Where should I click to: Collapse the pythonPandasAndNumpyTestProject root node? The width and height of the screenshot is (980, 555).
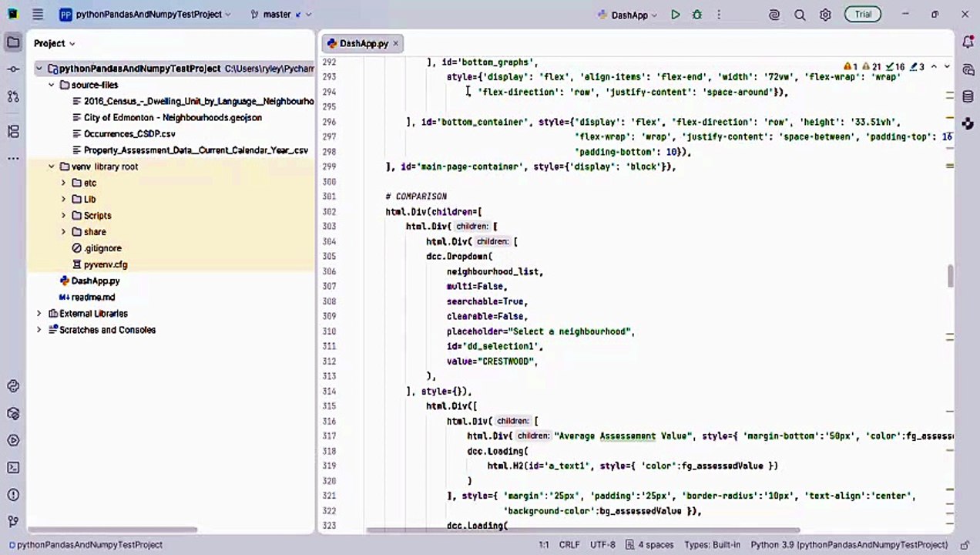click(39, 69)
